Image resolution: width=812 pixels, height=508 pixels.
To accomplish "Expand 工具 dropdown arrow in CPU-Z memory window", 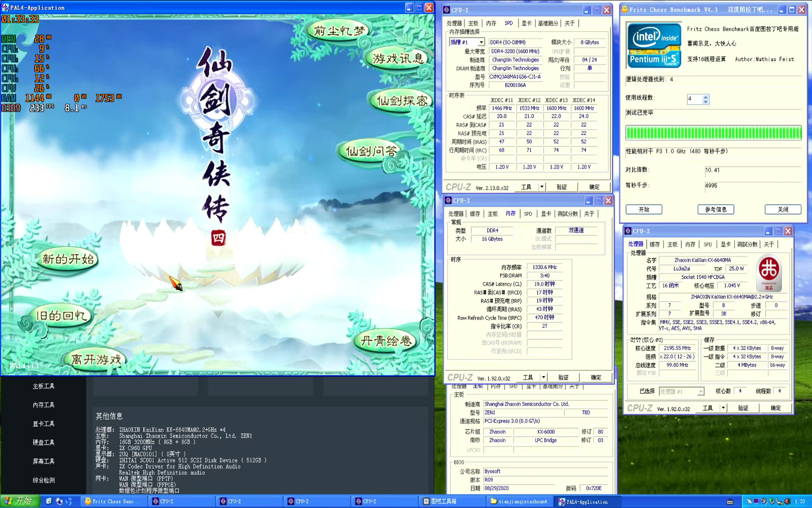I will point(543,378).
